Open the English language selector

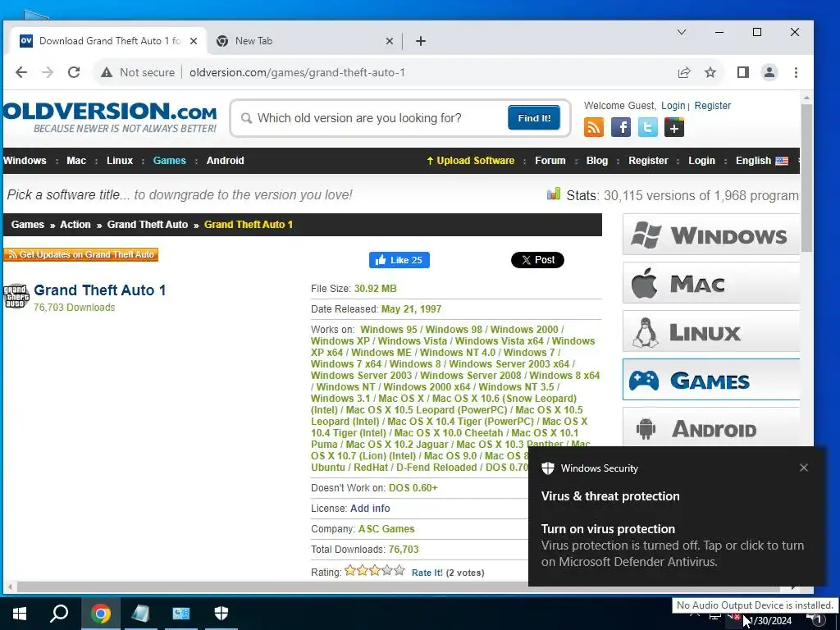point(762,161)
